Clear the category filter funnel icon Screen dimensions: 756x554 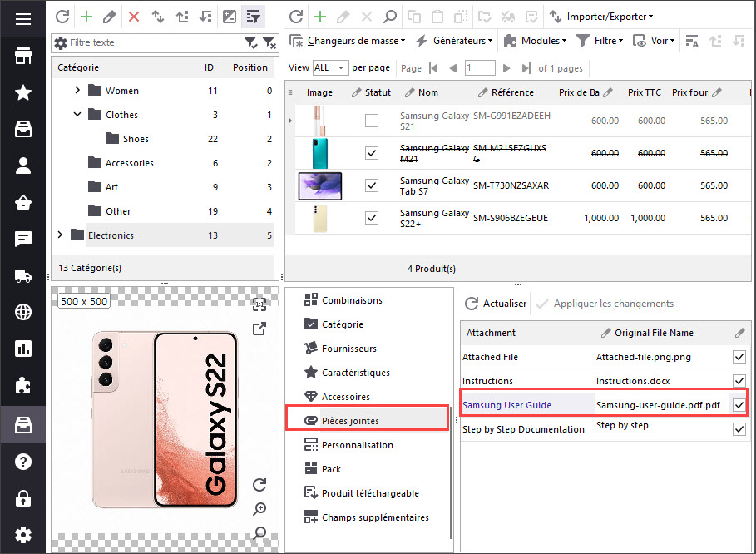point(269,43)
